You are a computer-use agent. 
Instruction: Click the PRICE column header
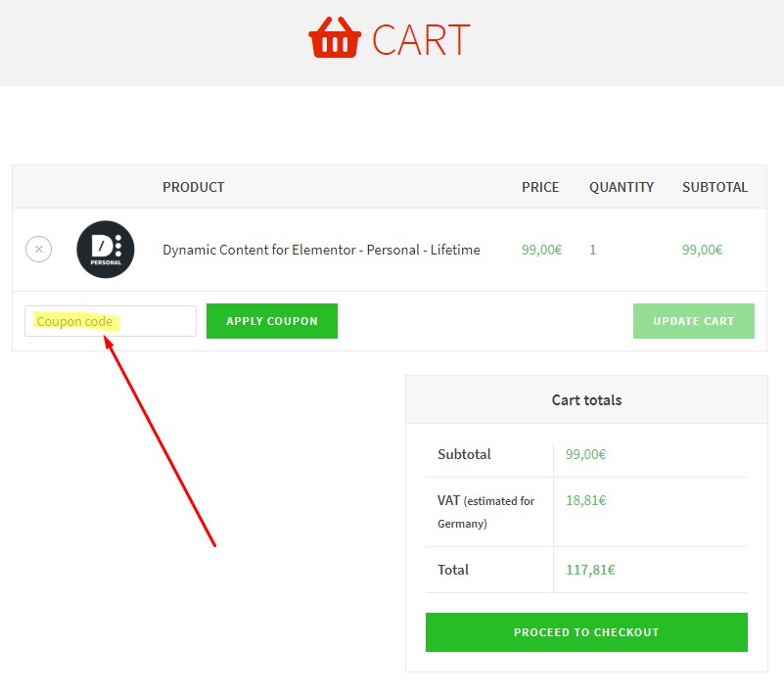(540, 187)
